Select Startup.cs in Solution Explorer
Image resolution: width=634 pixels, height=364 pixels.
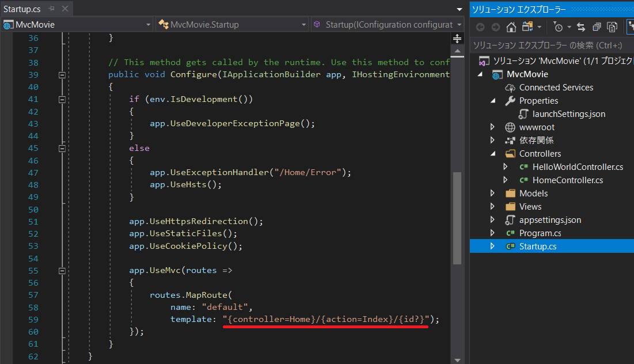538,247
